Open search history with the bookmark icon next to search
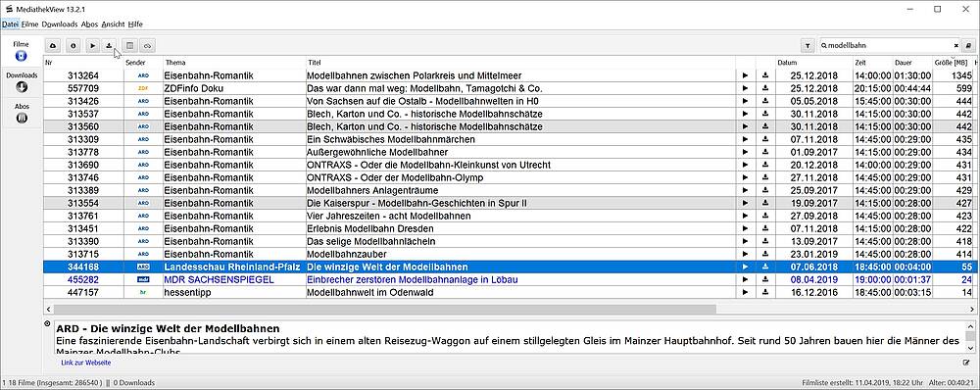 (968, 46)
